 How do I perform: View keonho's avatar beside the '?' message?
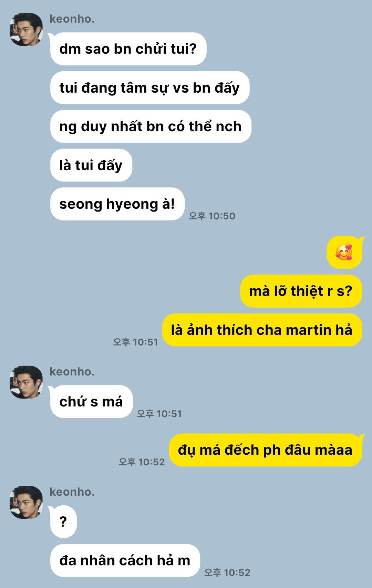pyautogui.click(x=26, y=502)
